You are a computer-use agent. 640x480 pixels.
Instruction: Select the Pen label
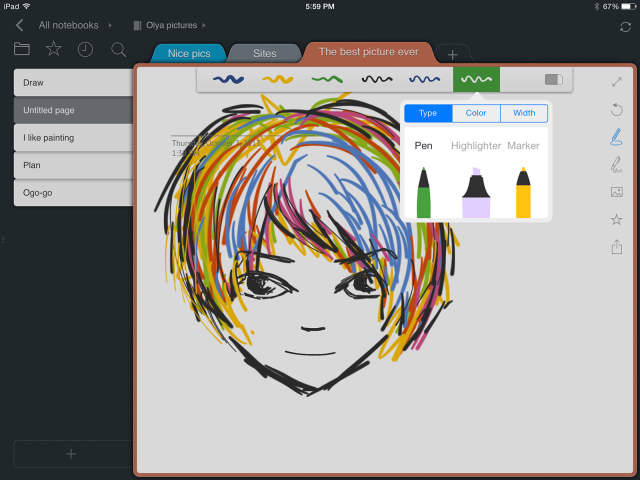[423, 146]
